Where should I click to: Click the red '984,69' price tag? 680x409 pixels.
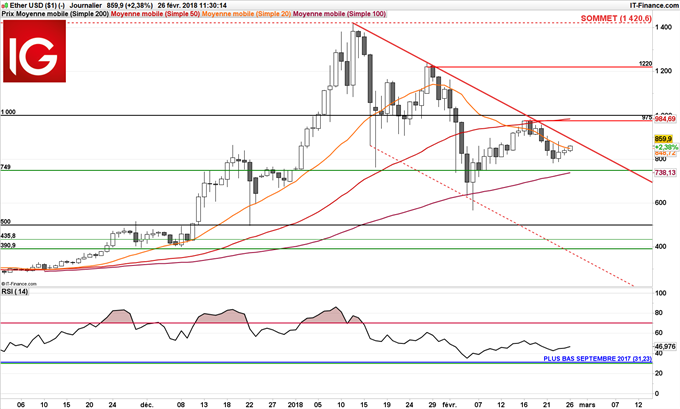[665, 119]
